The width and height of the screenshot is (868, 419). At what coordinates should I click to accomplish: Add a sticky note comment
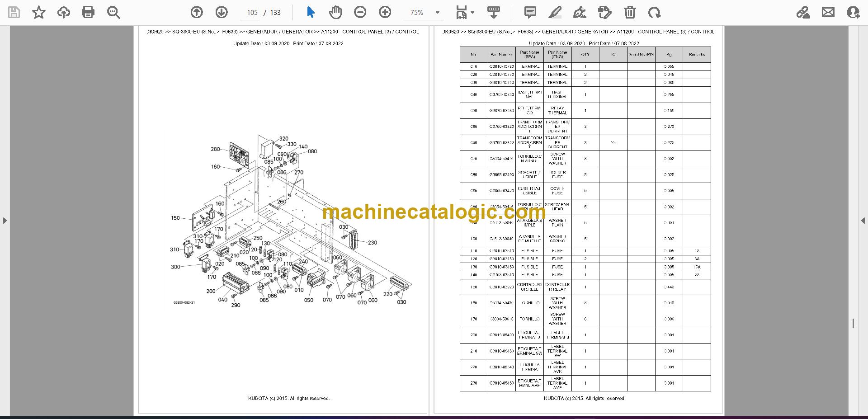point(530,12)
